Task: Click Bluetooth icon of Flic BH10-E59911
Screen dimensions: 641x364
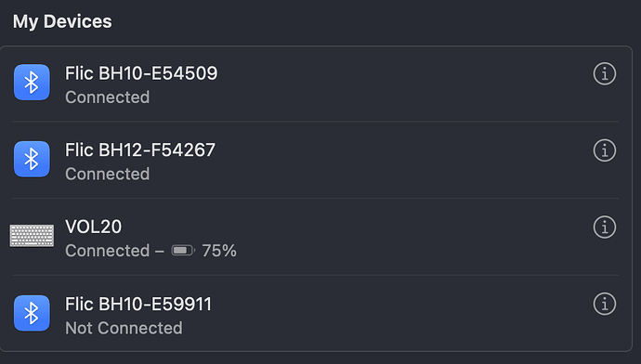Action: pyautogui.click(x=32, y=313)
